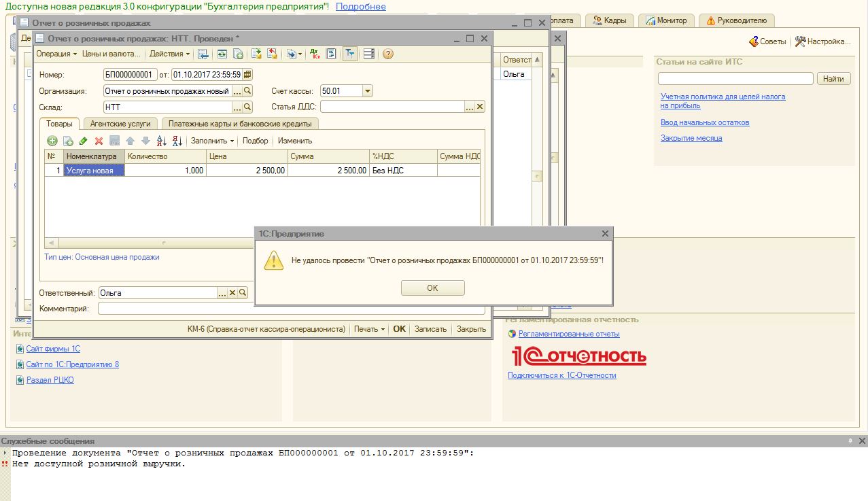This screenshot has height=501, width=868.
Task: Click the Без НДС cell
Action: click(x=403, y=171)
